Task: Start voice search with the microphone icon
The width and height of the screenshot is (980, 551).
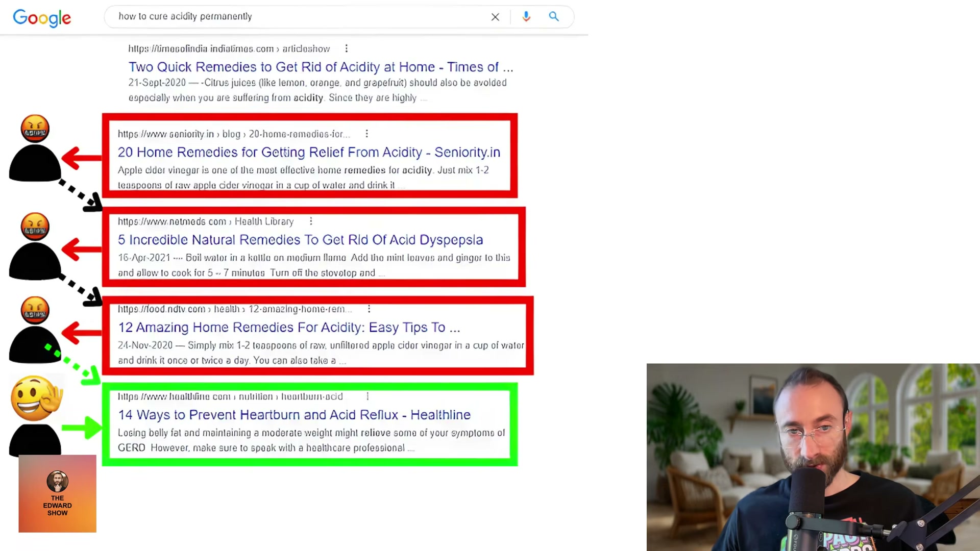Action: click(x=526, y=17)
